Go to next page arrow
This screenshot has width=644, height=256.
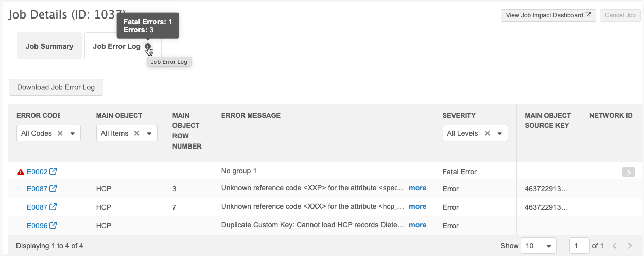(x=629, y=246)
